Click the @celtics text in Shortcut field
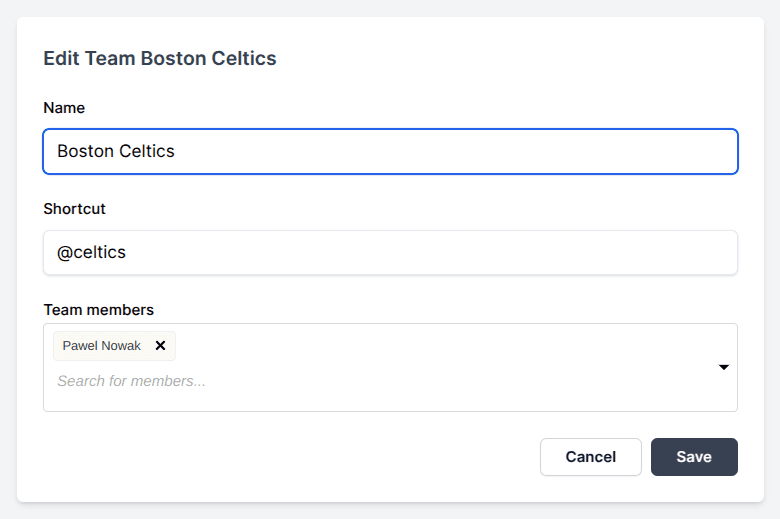Image resolution: width=780 pixels, height=519 pixels. [91, 253]
